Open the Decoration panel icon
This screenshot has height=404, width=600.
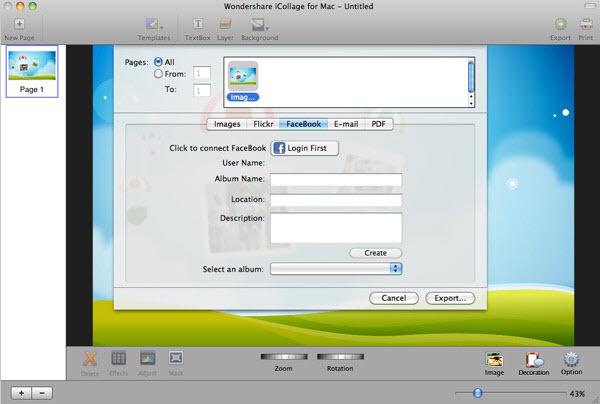[x=534, y=360]
